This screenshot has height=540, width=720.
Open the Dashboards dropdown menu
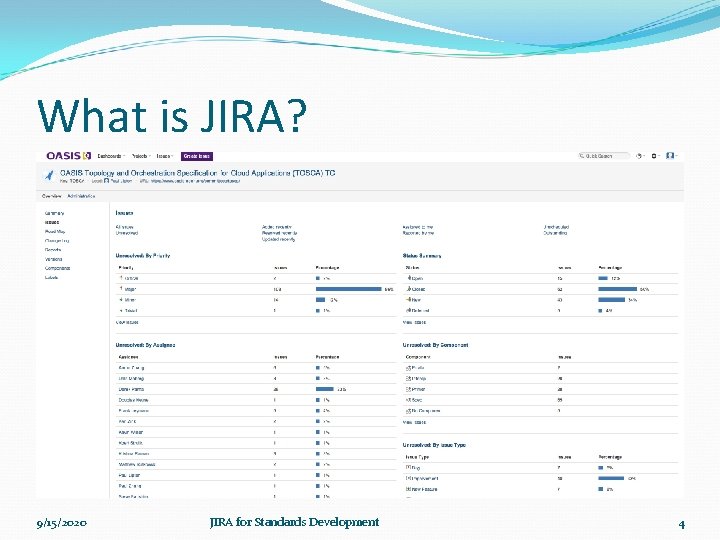point(111,156)
